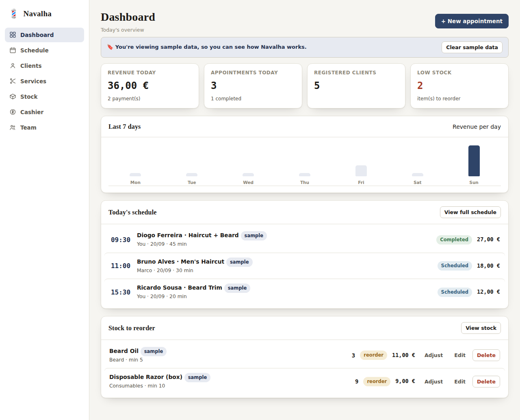The width and height of the screenshot is (520, 420).
Task: Click the 15:30 appointment time
Action: coord(121,292)
